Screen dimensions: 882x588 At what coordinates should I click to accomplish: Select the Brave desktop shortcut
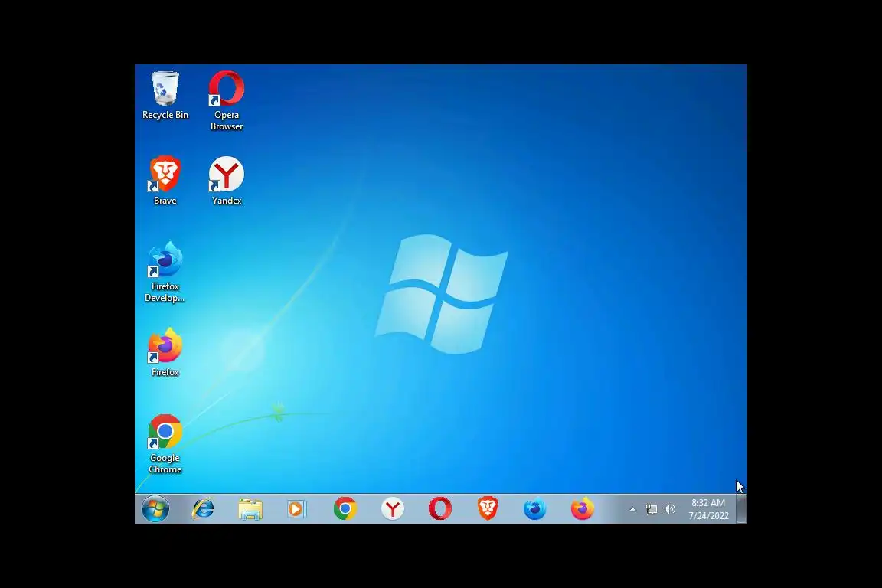pos(165,181)
